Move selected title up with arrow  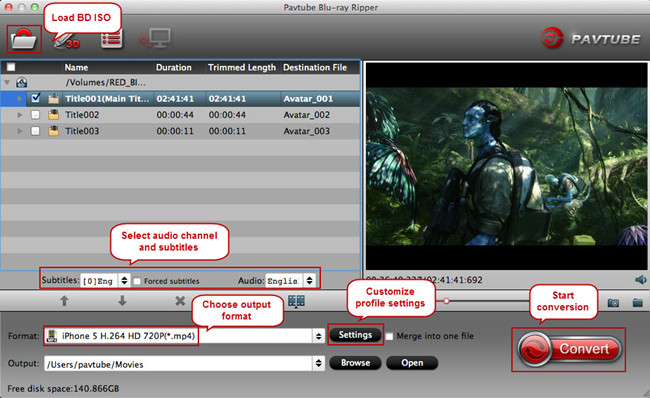64,301
